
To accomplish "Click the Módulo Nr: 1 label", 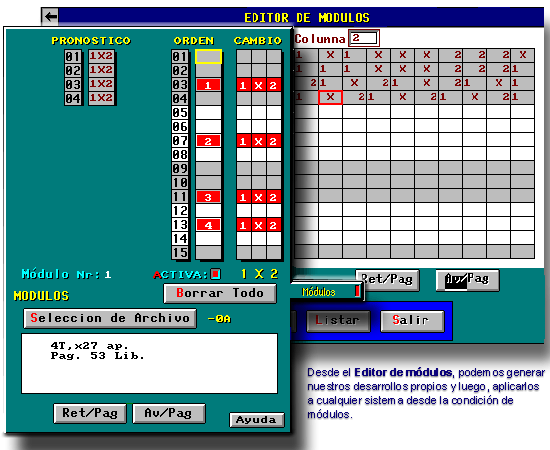I will tap(66, 274).
